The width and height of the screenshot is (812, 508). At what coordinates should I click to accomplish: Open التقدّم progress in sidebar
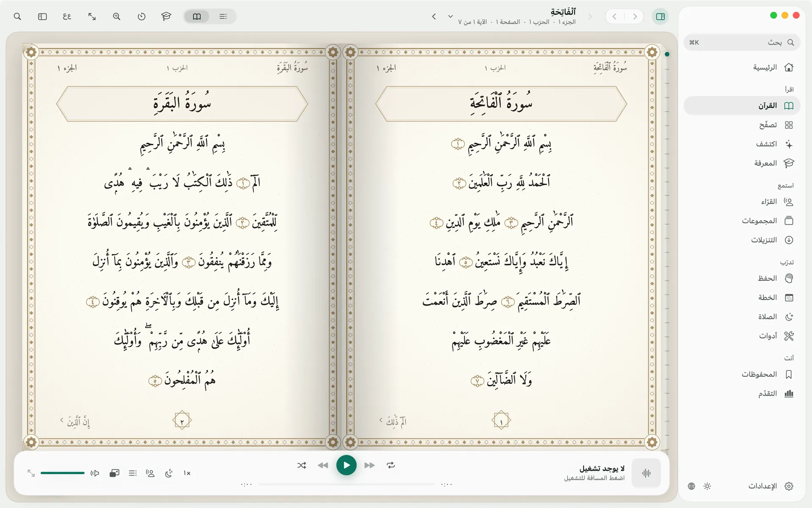coord(742,394)
